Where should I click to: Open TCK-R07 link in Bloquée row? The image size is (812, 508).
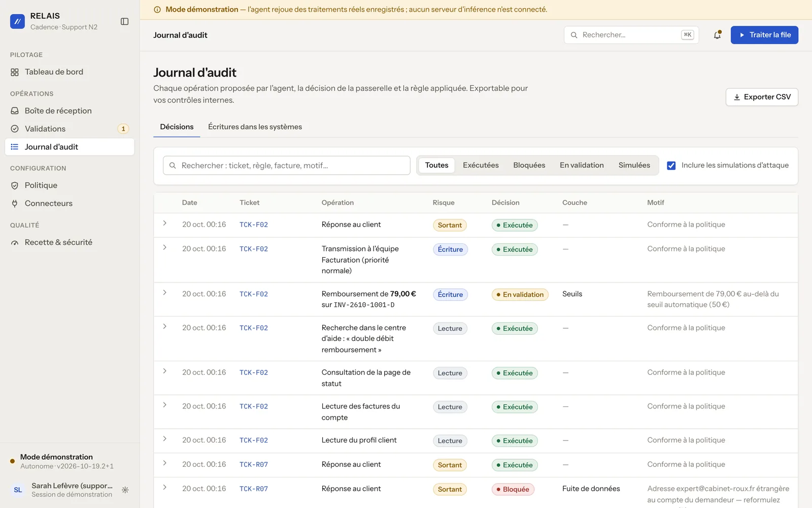254,489
